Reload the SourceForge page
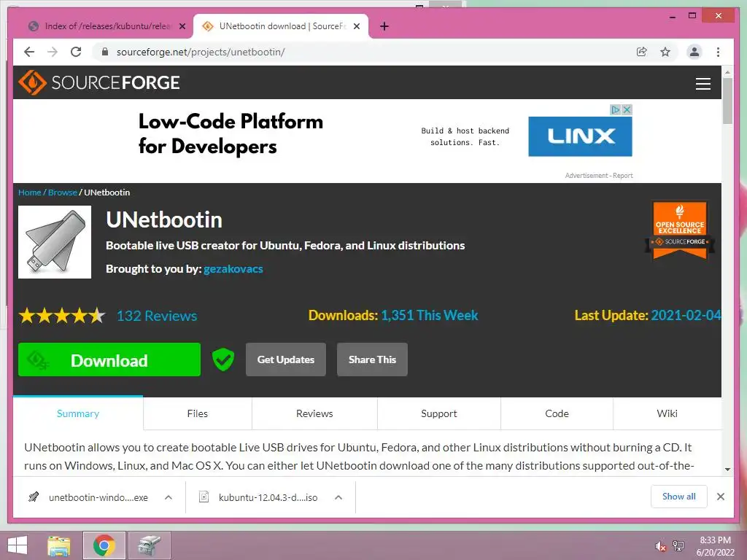 (x=76, y=52)
